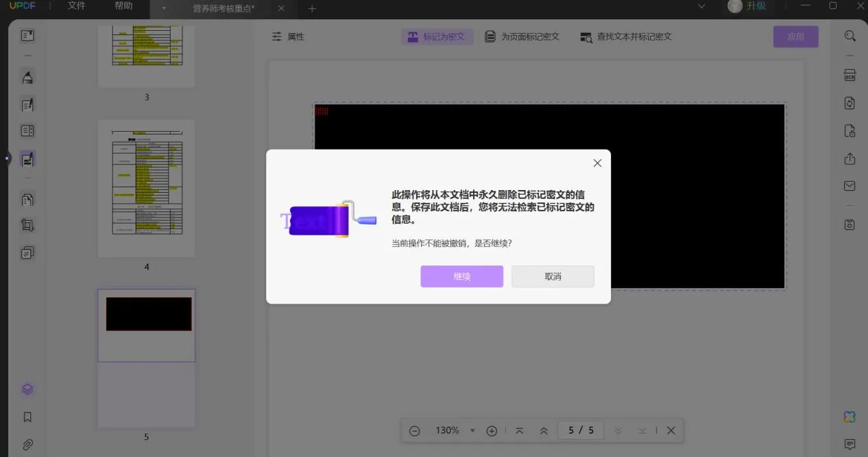This screenshot has height=457, width=868.
Task: Open the 文件 menu
Action: [x=77, y=6]
